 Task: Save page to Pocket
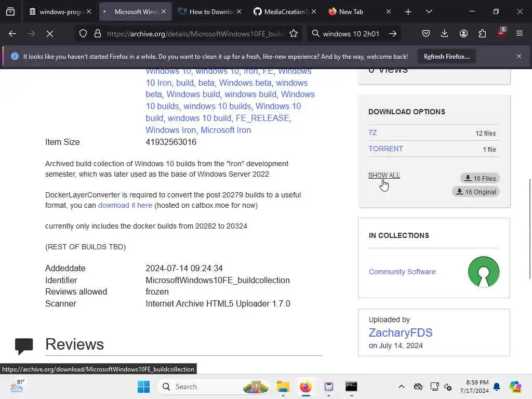point(426,33)
